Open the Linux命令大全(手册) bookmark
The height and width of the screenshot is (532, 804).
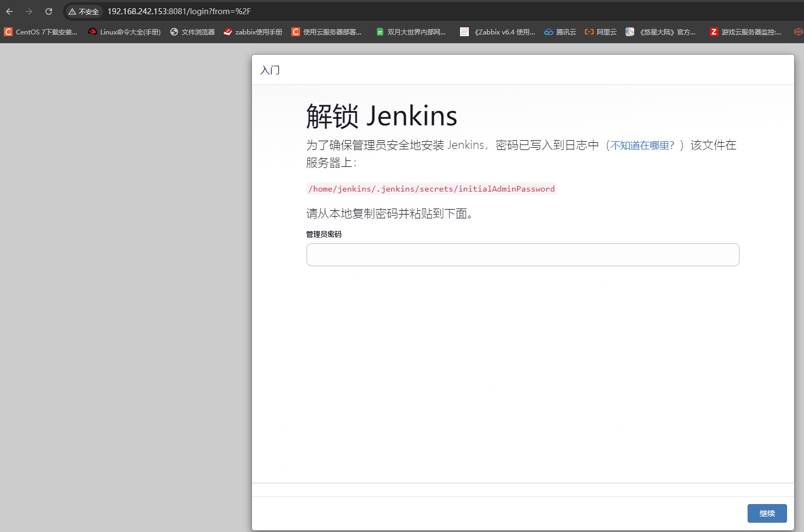point(125,32)
